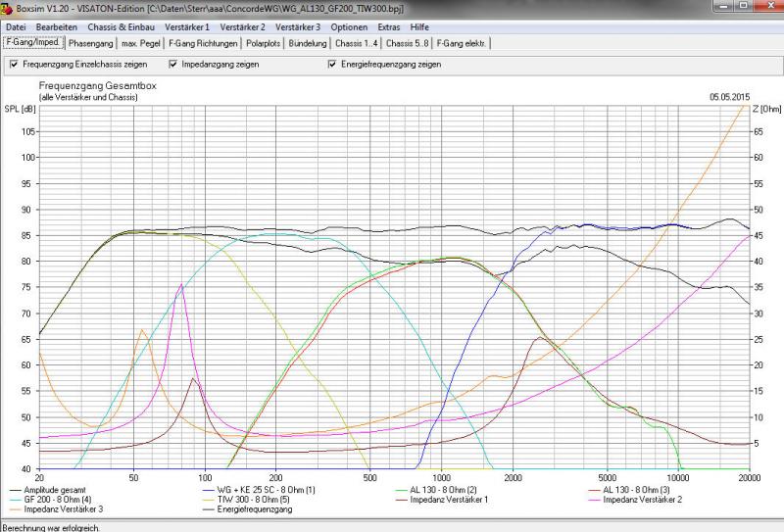Switch to the max. Pegel tab
Viewport: 784px width, 532px height.
[141, 44]
